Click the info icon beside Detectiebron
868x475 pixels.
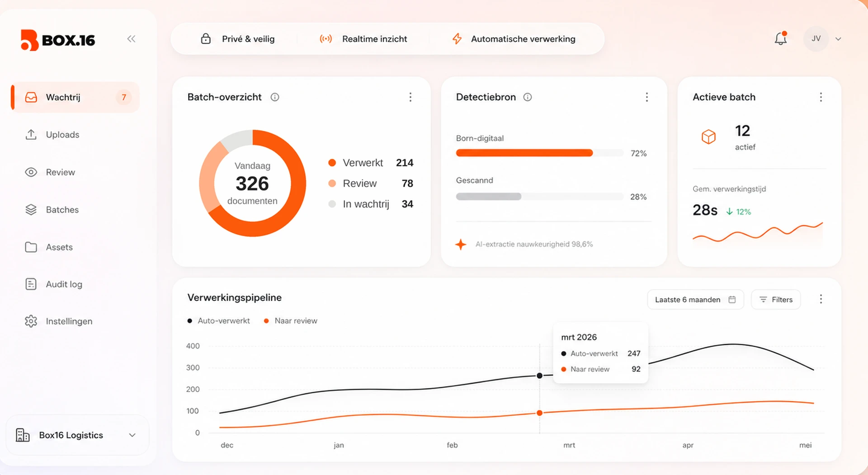[x=528, y=97]
